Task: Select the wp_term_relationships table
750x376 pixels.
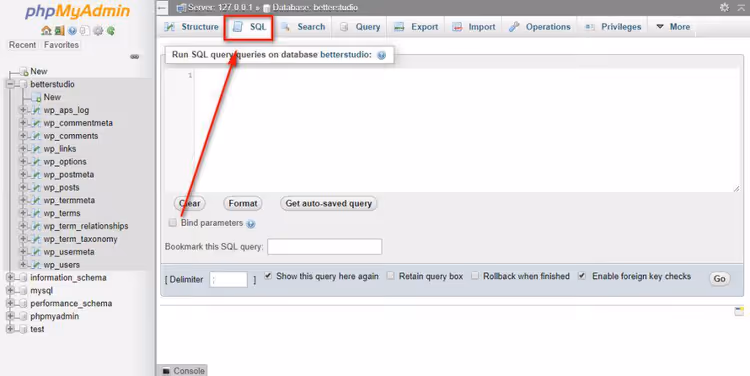Action: coord(86,226)
